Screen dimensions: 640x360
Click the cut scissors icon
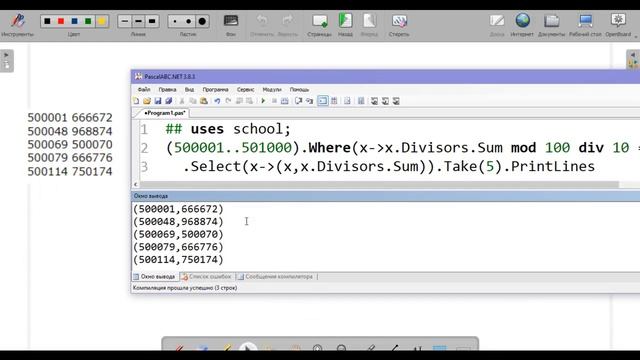(182, 101)
